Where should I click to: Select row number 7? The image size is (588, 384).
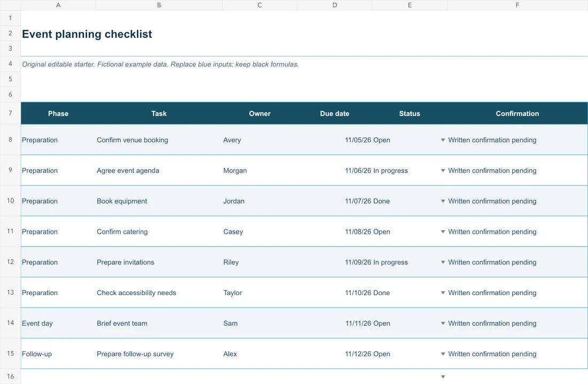coord(10,113)
